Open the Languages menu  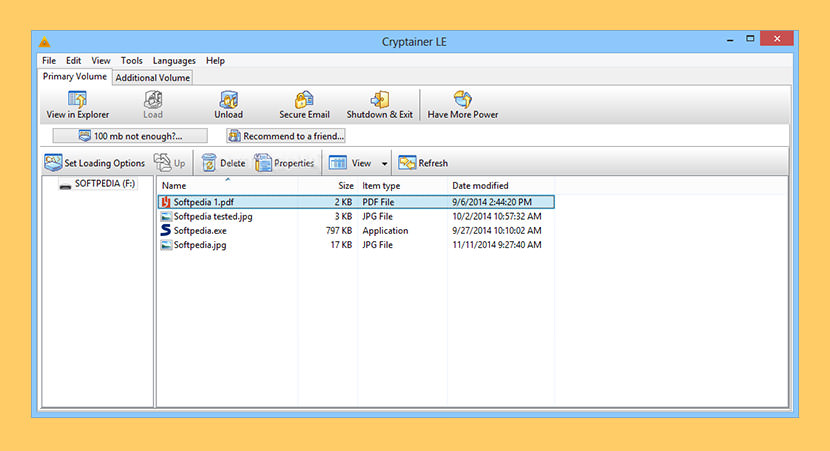click(174, 61)
